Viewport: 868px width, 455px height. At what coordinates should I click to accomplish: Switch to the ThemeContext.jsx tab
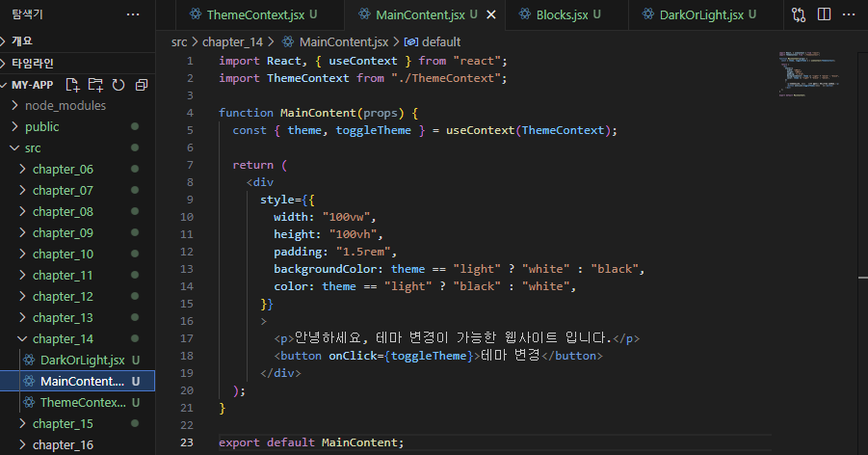pyautogui.click(x=259, y=15)
